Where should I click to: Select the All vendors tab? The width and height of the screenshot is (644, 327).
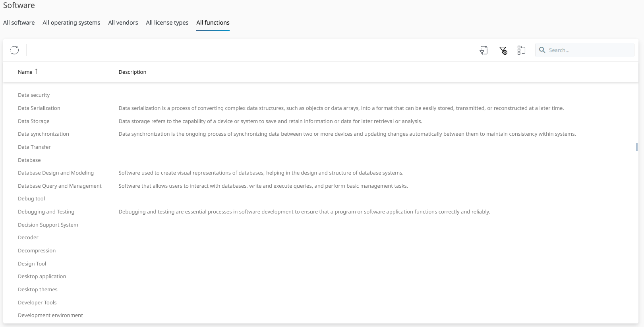click(x=123, y=23)
